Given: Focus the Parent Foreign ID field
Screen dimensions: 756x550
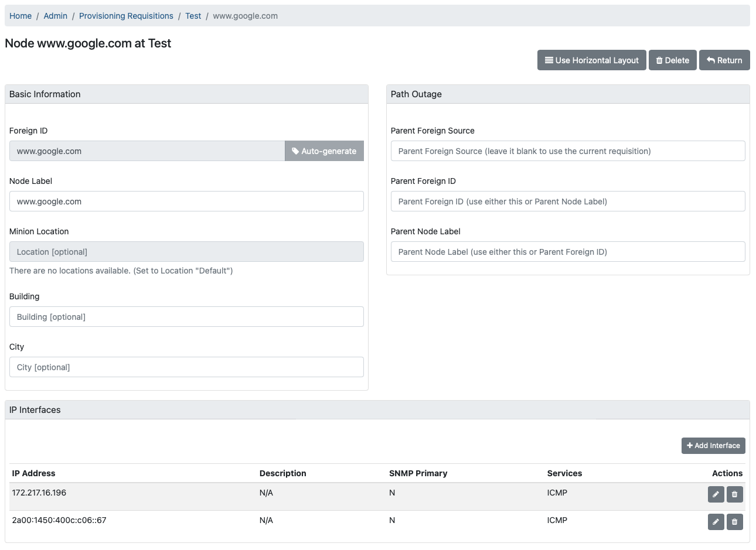Looking at the screenshot, I should click(x=567, y=201).
